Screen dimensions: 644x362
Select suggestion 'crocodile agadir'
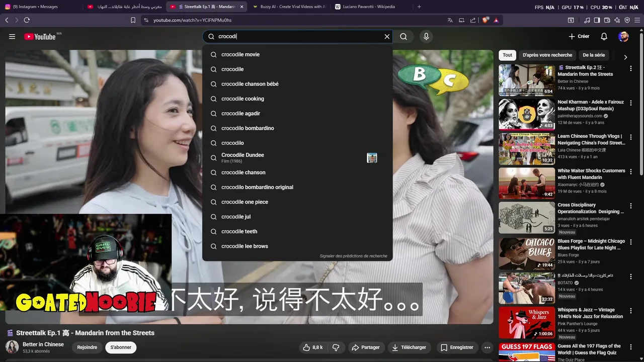coord(297,114)
